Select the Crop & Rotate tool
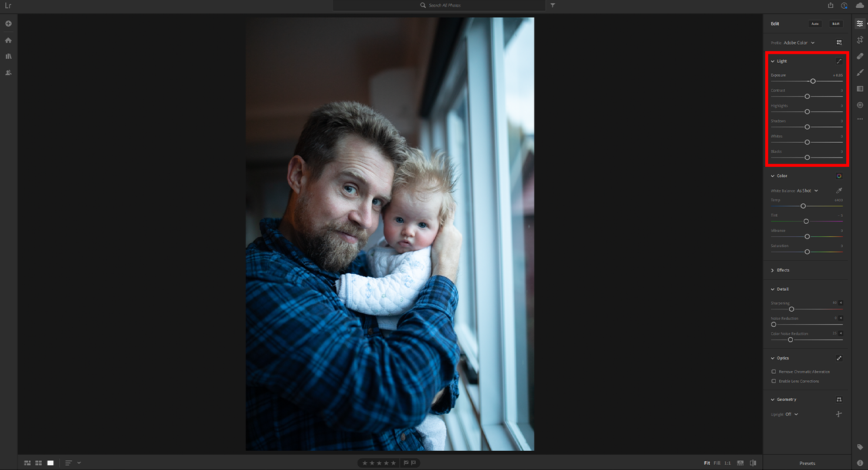This screenshot has height=470, width=868. click(x=860, y=41)
